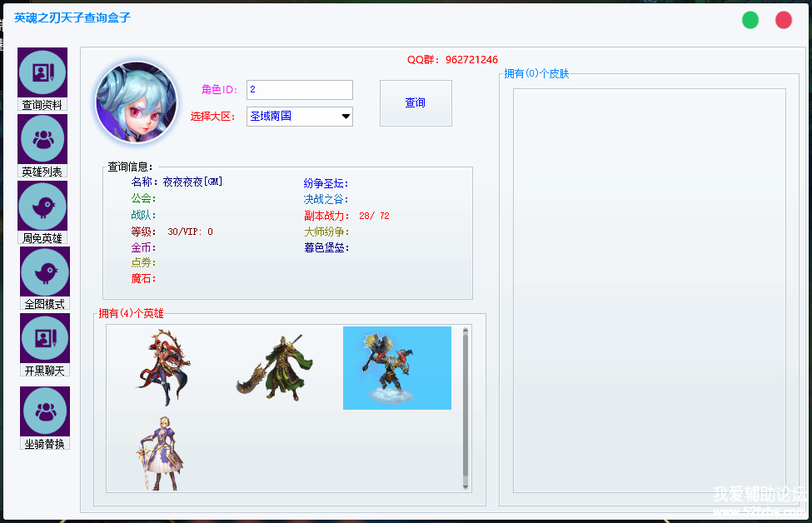Click the red round window button
Image resolution: width=812 pixels, height=523 pixels.
(x=784, y=20)
